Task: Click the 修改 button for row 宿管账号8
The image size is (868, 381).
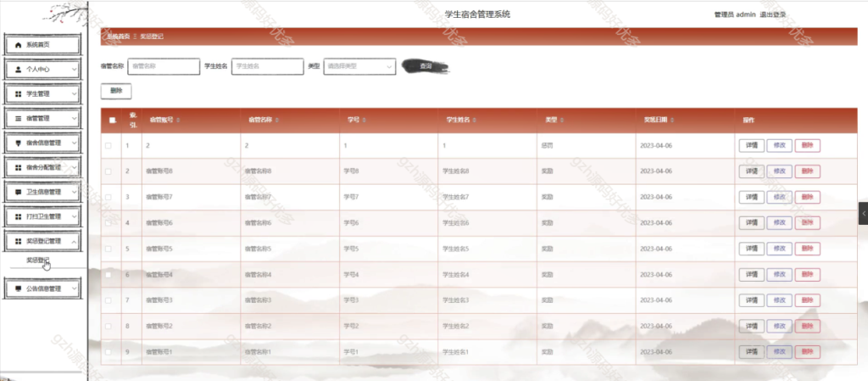Action: 779,171
